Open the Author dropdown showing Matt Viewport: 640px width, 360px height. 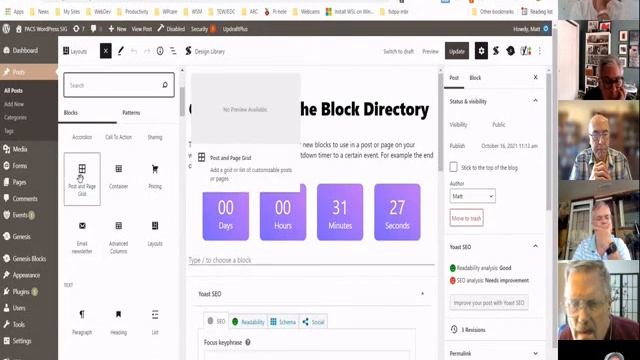coord(472,196)
